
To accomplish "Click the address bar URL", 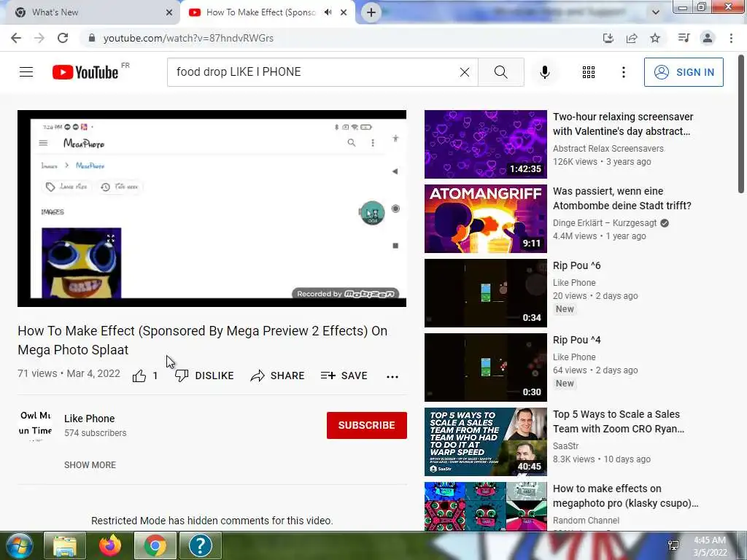I will (188, 38).
